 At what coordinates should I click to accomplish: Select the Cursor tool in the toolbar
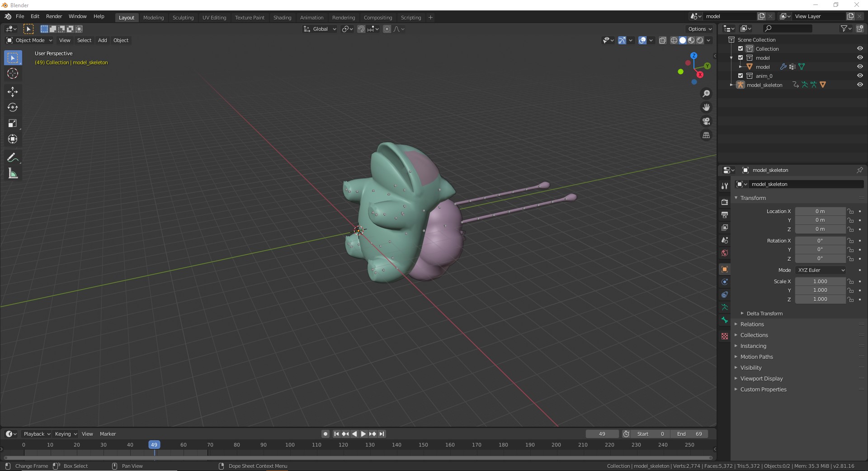[x=13, y=74]
